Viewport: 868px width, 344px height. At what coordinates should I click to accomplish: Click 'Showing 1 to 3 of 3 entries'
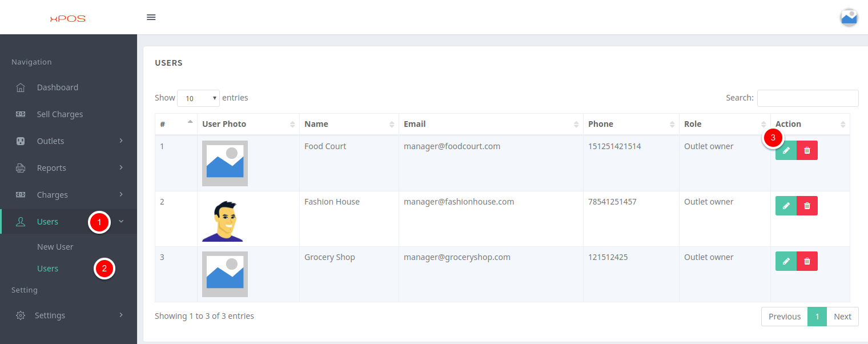[204, 316]
